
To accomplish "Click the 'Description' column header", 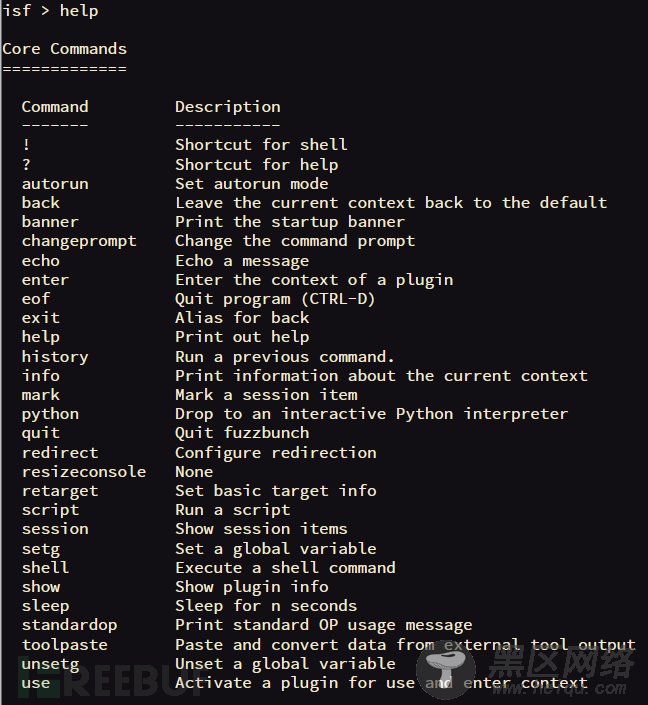I will [228, 107].
